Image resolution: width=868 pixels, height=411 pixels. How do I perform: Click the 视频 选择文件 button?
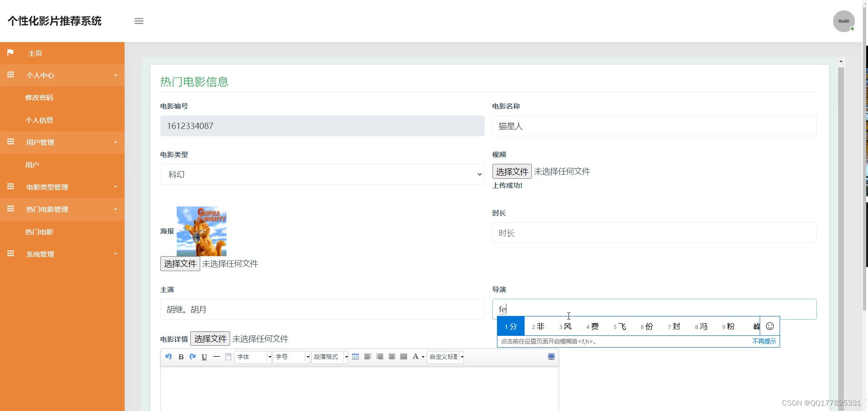tap(512, 172)
